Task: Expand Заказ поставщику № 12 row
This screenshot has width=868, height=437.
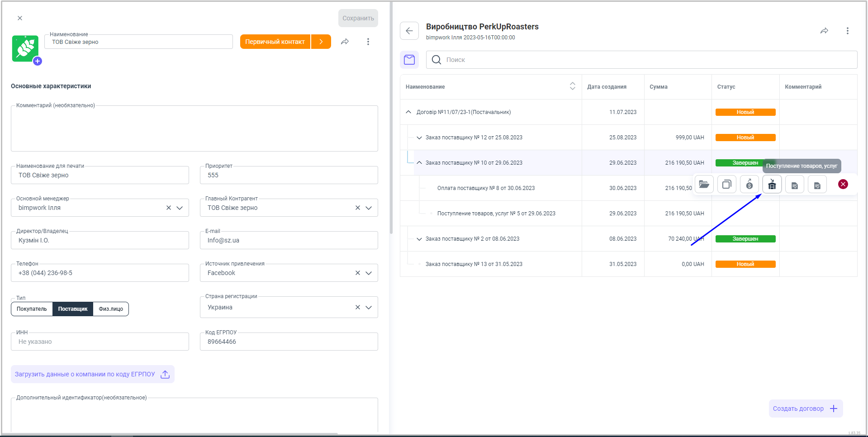Action: [419, 138]
